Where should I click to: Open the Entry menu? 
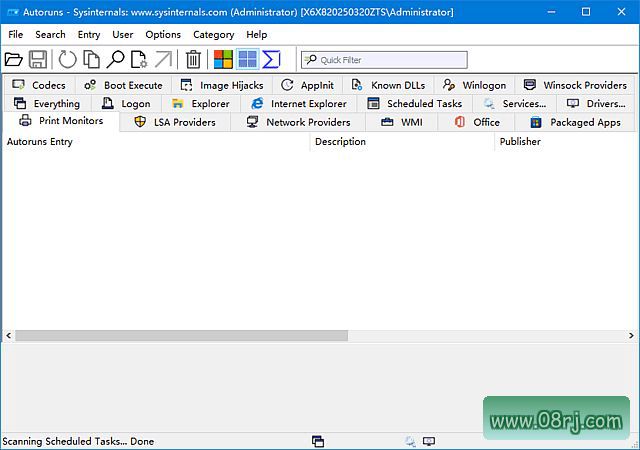(x=89, y=35)
